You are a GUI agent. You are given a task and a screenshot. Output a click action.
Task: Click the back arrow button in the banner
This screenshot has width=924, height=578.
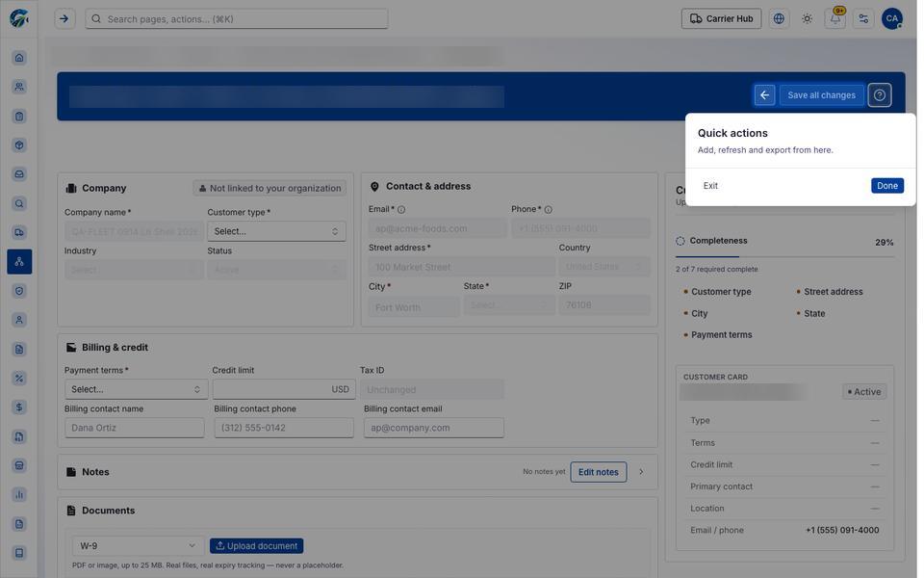pos(764,95)
